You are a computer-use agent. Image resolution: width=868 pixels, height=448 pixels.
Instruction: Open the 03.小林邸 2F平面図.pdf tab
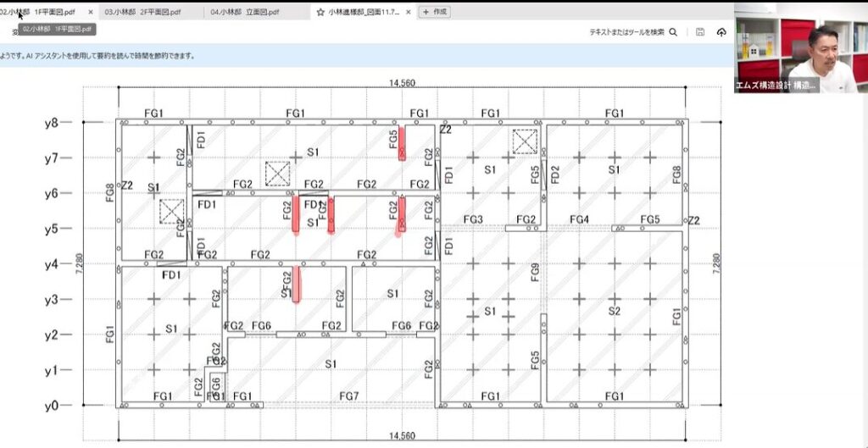pos(147,12)
